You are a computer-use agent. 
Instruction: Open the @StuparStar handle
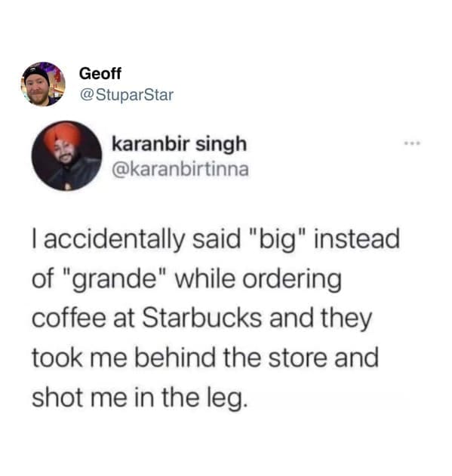(x=126, y=95)
